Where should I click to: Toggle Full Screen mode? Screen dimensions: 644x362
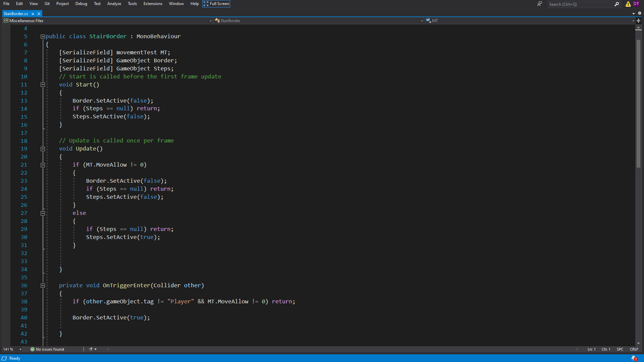[216, 4]
